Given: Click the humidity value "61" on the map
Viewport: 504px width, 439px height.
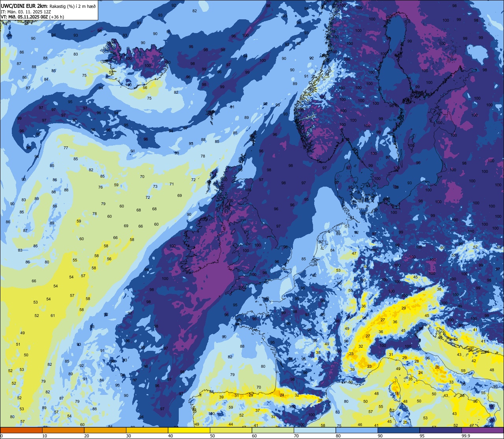Looking at the screenshot, I should [x=53, y=316].
